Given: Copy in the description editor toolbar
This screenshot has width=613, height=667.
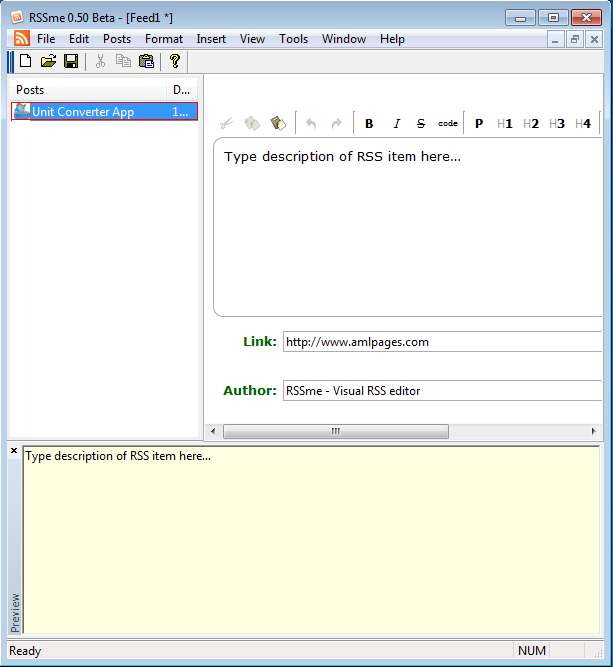Looking at the screenshot, I should pos(252,123).
